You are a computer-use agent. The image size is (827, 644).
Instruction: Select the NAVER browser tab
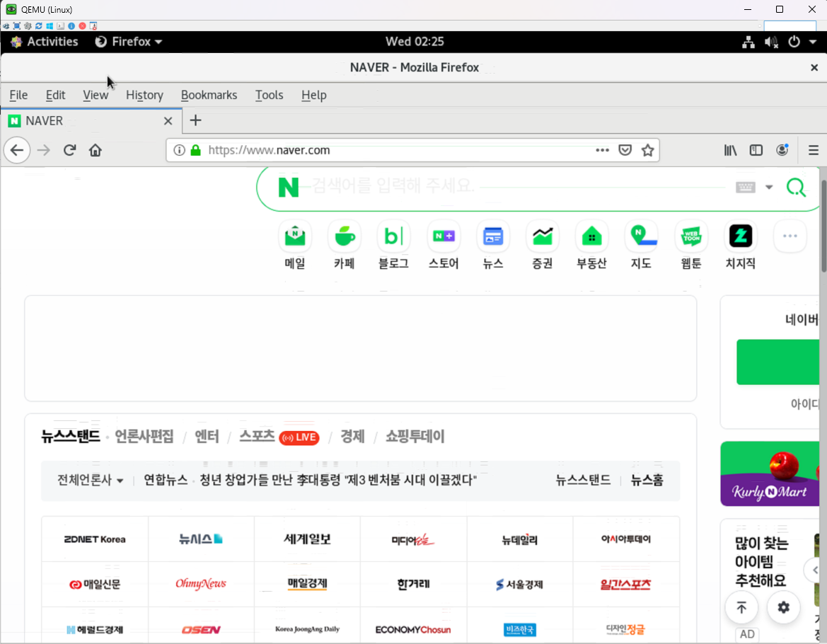click(x=91, y=121)
